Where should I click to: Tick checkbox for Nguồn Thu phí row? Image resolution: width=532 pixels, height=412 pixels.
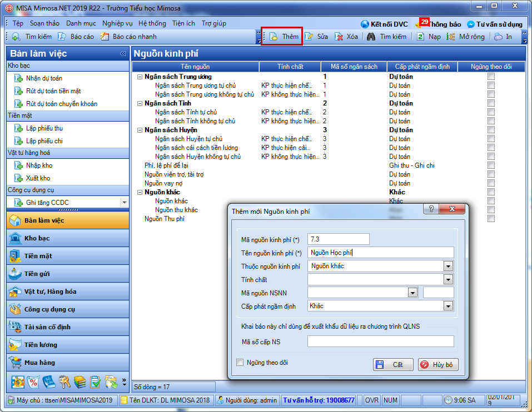pos(491,219)
